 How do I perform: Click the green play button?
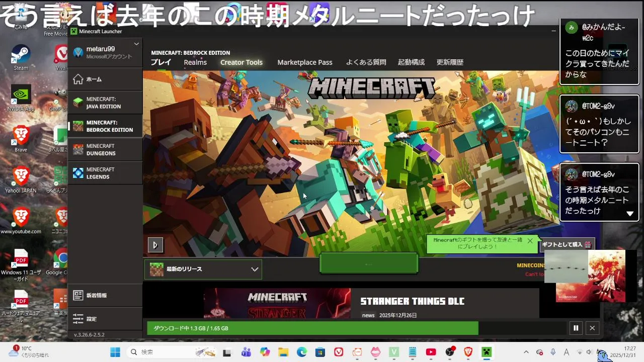(369, 263)
